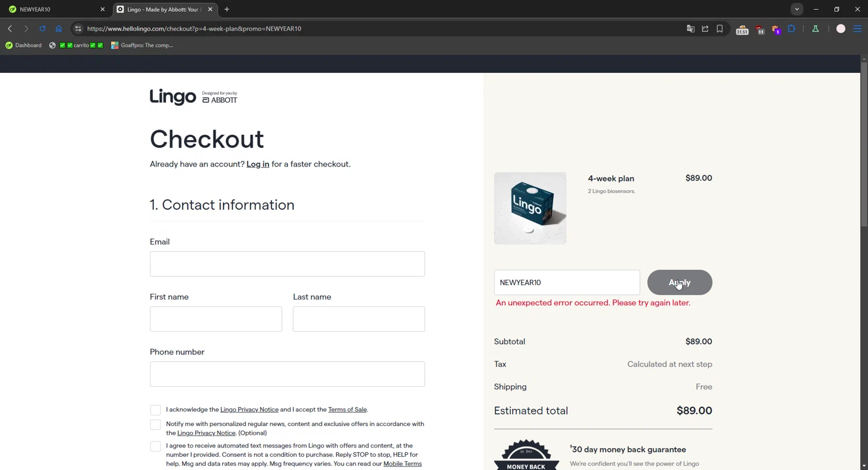Open the browser profile avatar
Image resolution: width=868 pixels, height=470 pixels.
click(841, 29)
